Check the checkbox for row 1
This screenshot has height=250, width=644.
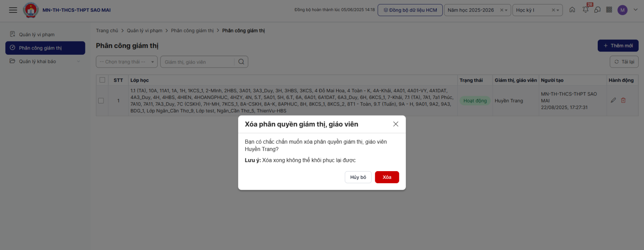click(101, 101)
